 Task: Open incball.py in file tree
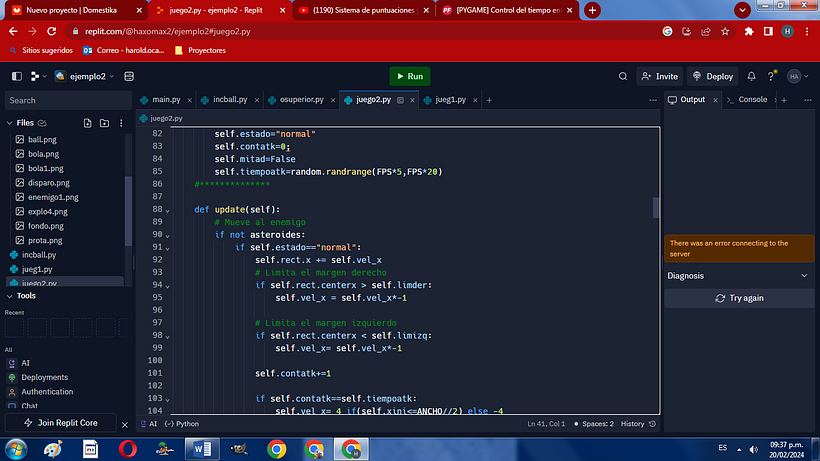(x=39, y=255)
